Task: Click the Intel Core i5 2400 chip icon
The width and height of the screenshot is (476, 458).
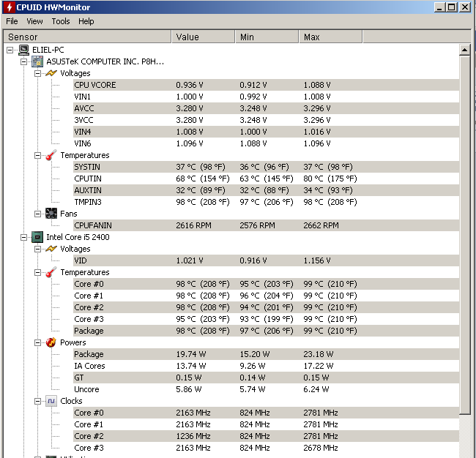Action: click(37, 237)
